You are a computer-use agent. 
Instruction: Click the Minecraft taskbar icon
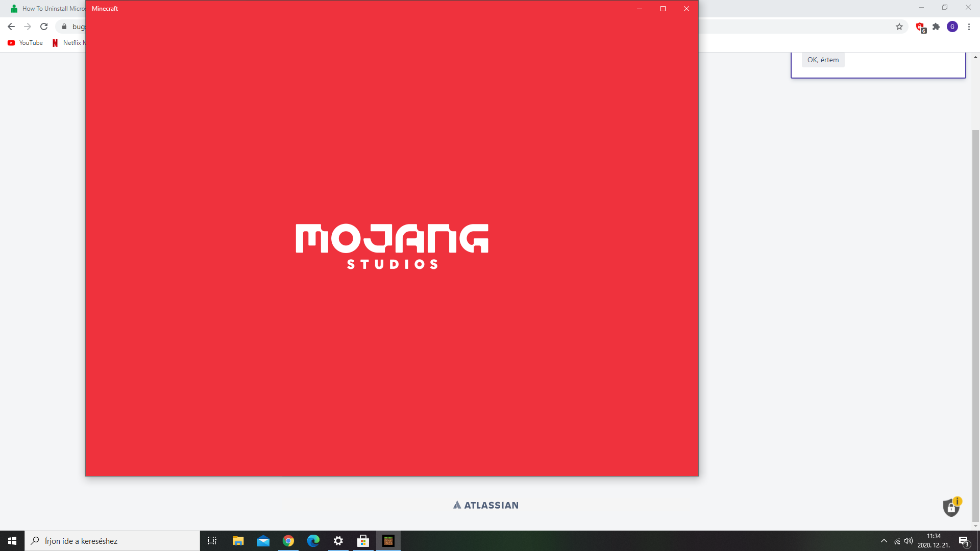(x=388, y=541)
